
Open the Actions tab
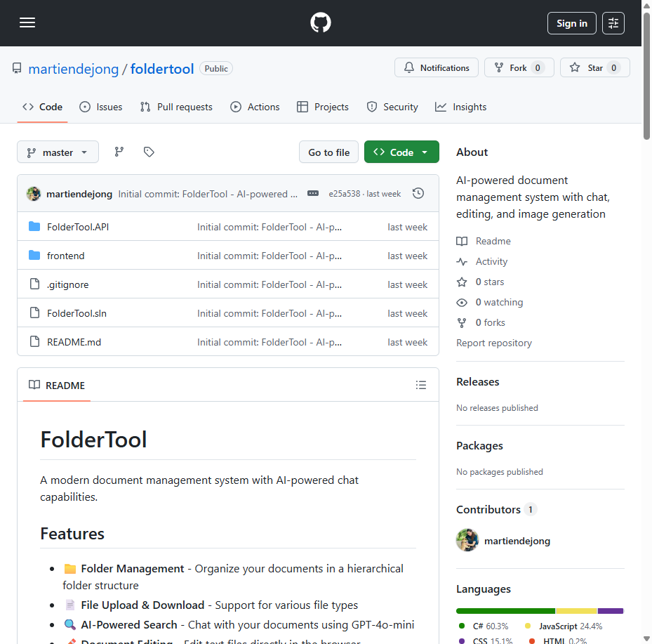tap(255, 107)
